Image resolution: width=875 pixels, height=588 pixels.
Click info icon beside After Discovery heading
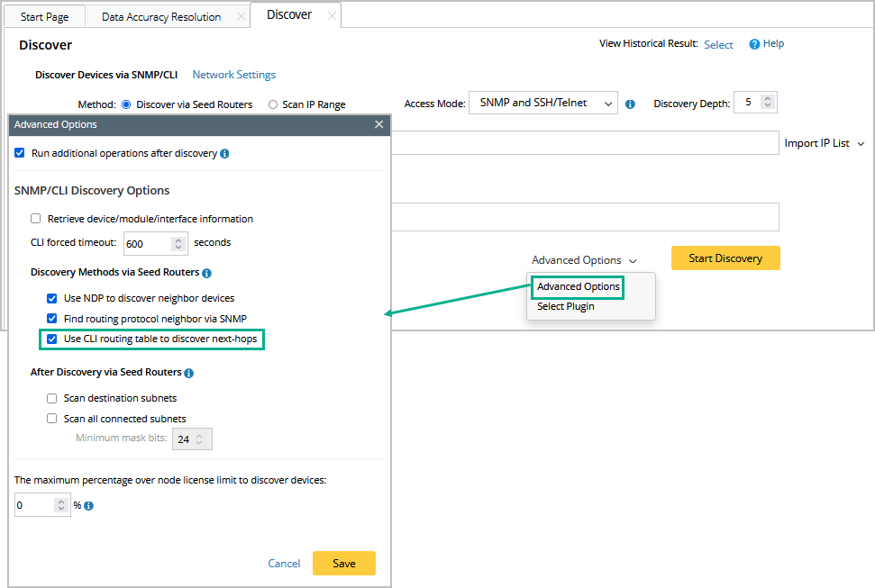point(188,373)
